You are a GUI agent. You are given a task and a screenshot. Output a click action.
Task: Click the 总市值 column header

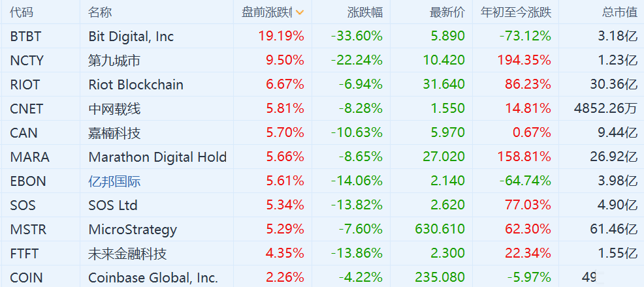tap(619, 12)
